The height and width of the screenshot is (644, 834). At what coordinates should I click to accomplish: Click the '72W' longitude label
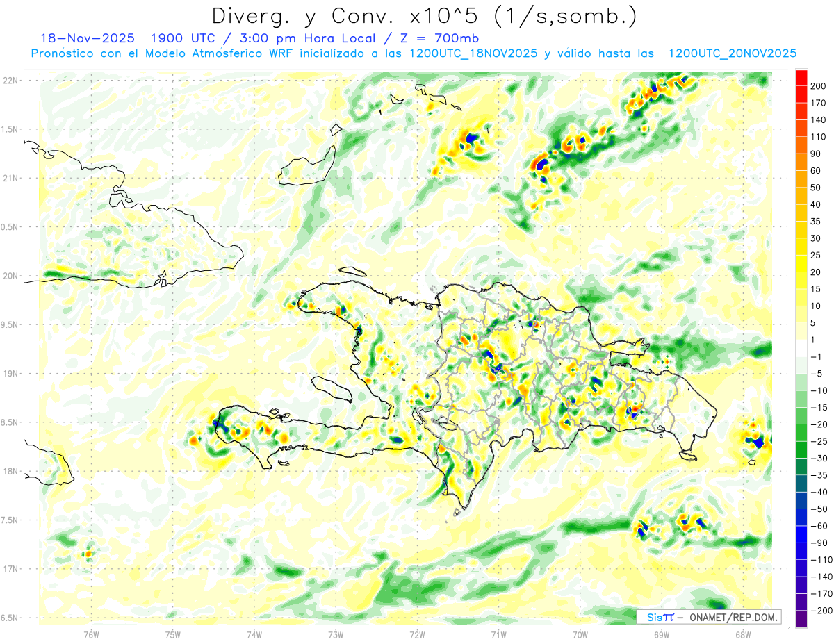[x=417, y=634]
